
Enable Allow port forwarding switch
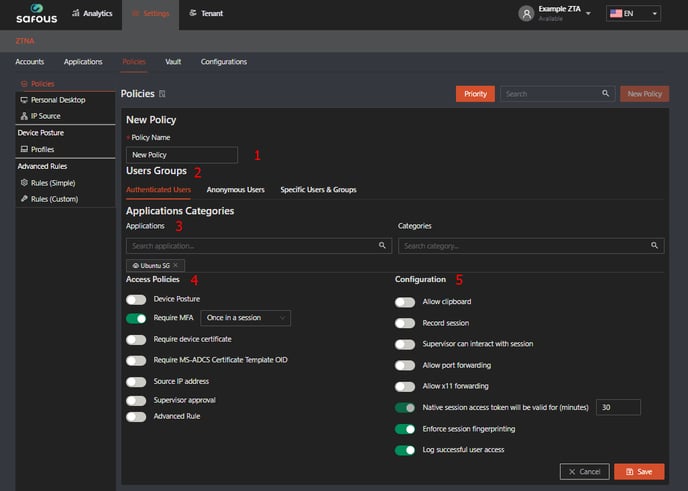405,366
